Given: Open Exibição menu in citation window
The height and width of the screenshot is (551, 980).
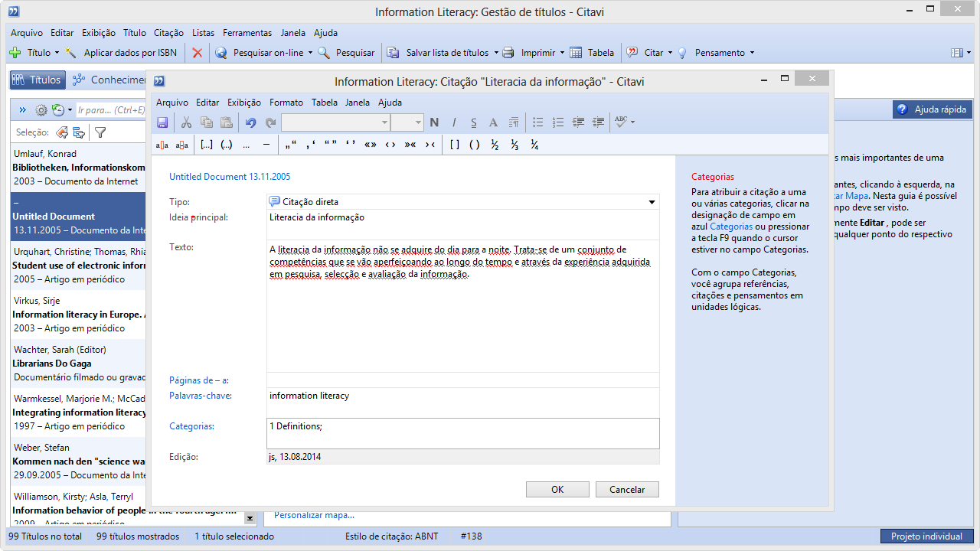Looking at the screenshot, I should pos(244,102).
